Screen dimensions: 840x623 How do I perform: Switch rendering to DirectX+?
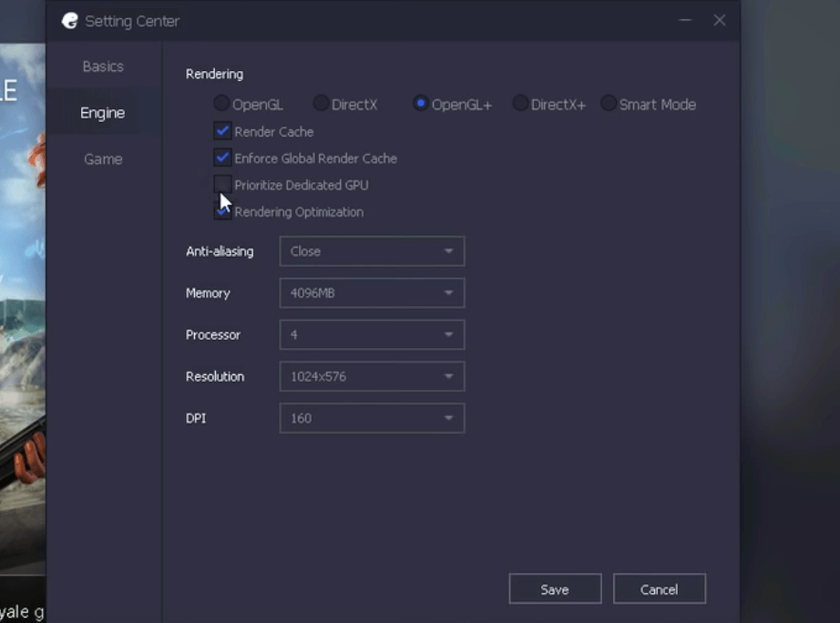[x=520, y=104]
